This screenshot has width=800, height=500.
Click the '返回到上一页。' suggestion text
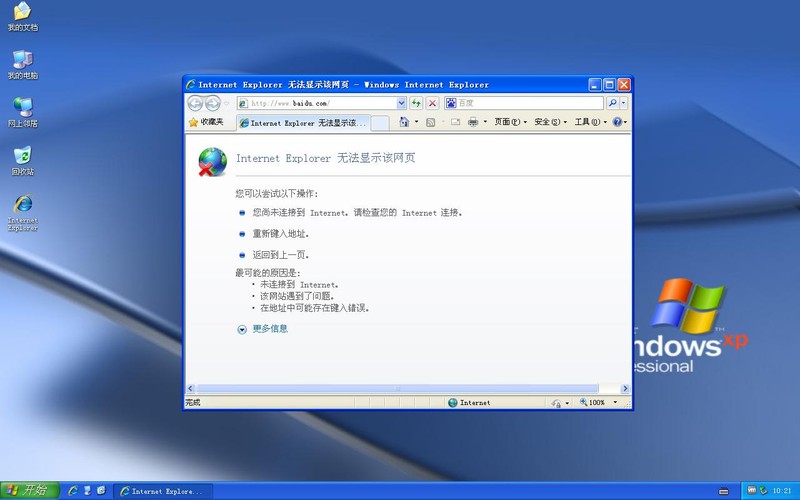[x=281, y=255]
